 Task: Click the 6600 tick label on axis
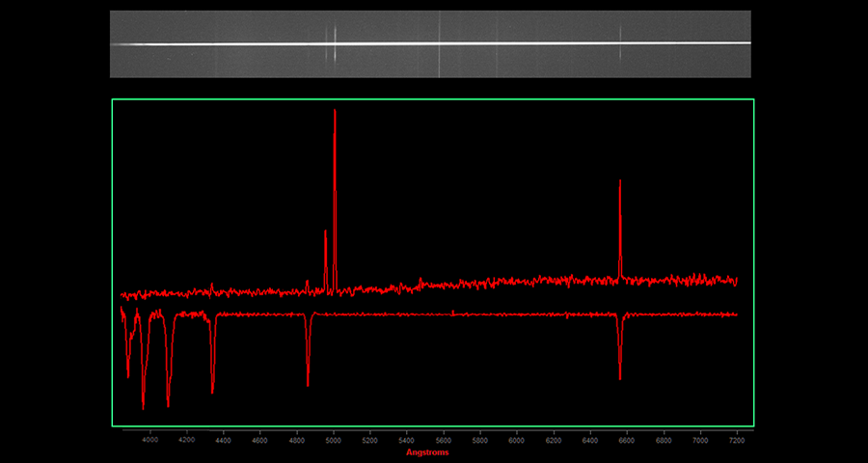click(627, 439)
